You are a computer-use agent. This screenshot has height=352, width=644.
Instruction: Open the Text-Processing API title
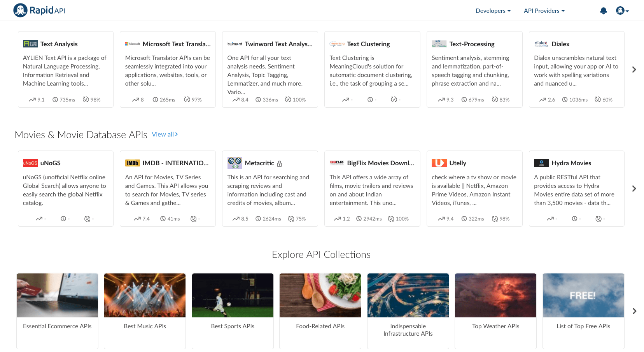click(472, 44)
